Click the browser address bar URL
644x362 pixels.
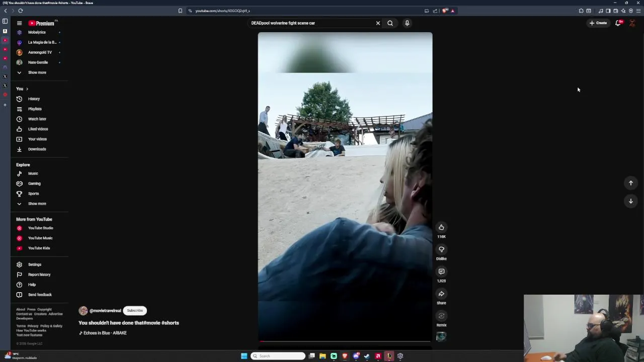(222, 11)
